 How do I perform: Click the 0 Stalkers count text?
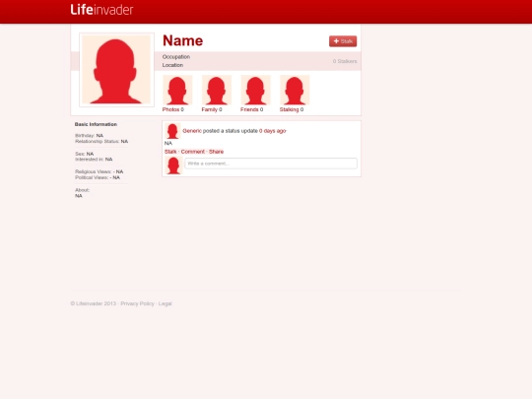345,61
